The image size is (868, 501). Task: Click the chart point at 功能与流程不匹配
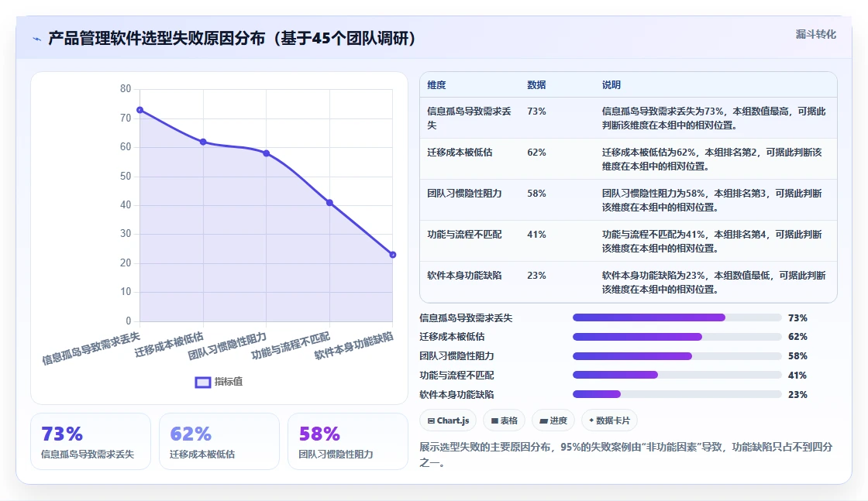click(x=329, y=203)
